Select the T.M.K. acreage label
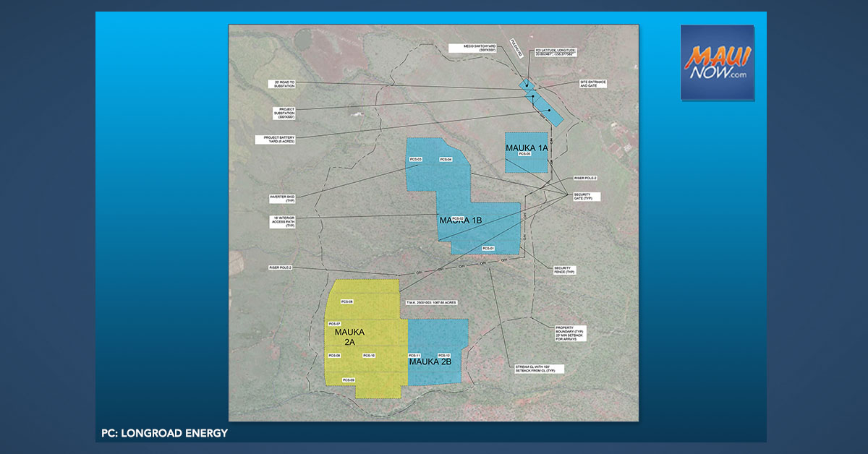This screenshot has width=868, height=454. point(433,301)
